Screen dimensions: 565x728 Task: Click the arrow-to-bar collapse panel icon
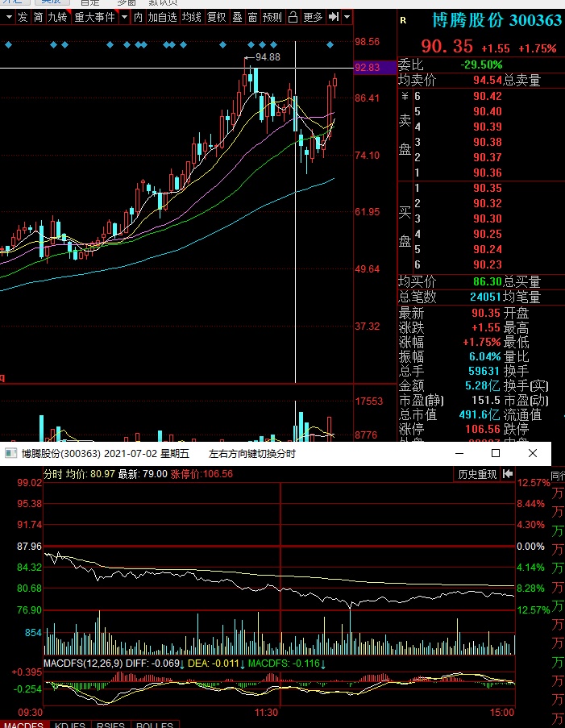333,17
